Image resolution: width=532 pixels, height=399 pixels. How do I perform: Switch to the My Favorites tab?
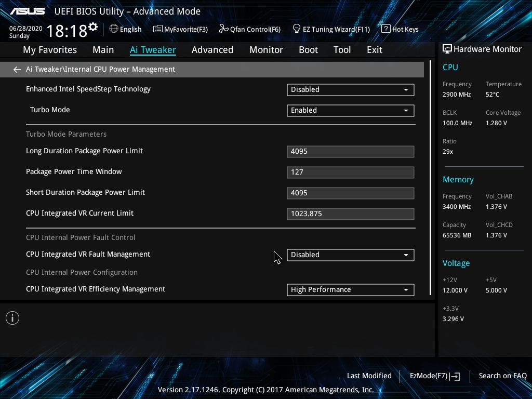coord(50,50)
